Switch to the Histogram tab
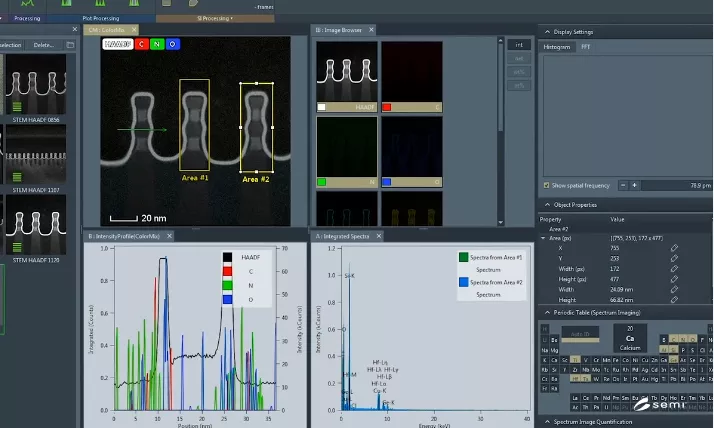 [x=556, y=47]
